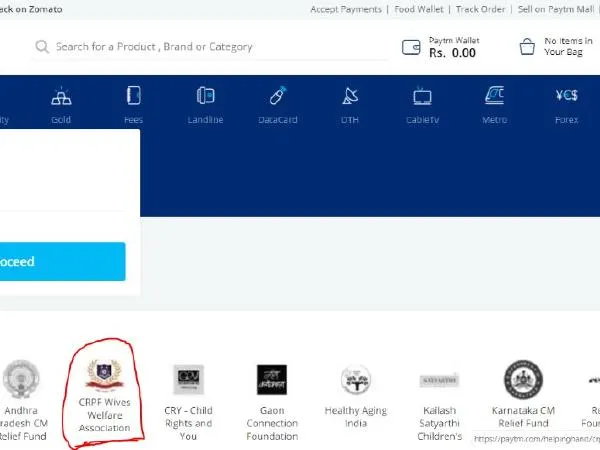Click the Rs. 0.00 wallet balance
This screenshot has width=600, height=450.
click(x=452, y=53)
